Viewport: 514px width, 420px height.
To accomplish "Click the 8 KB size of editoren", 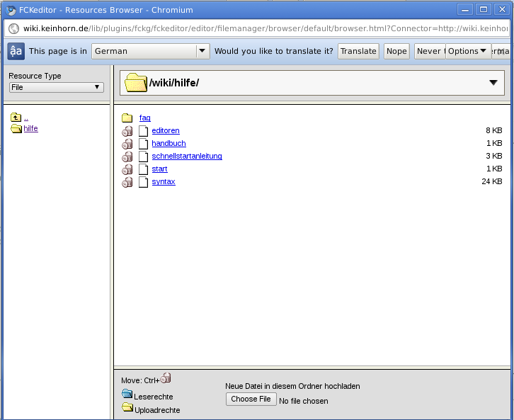I will tap(494, 130).
